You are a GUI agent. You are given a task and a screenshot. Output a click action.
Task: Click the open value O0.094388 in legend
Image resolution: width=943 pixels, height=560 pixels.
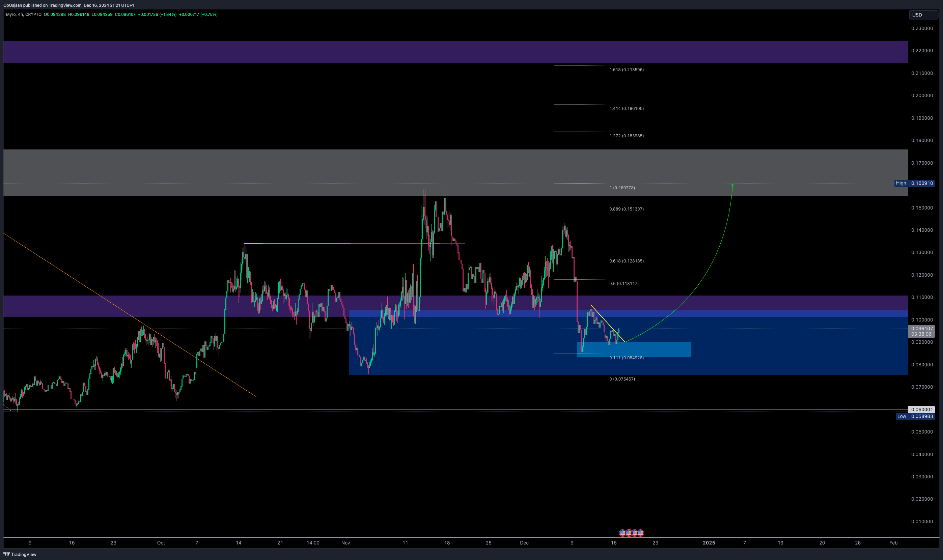pyautogui.click(x=55, y=15)
